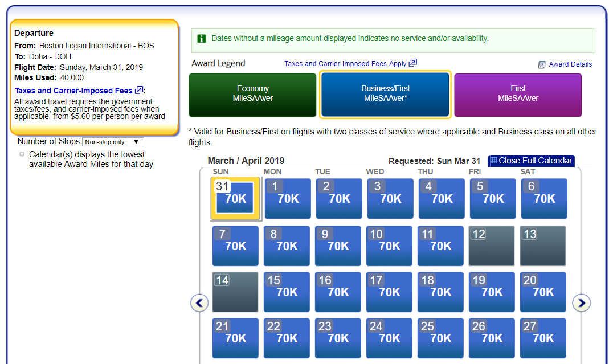Click bullet icon beside Calendar(s) displays note
Viewport: 609px width, 364px height.
click(22, 154)
